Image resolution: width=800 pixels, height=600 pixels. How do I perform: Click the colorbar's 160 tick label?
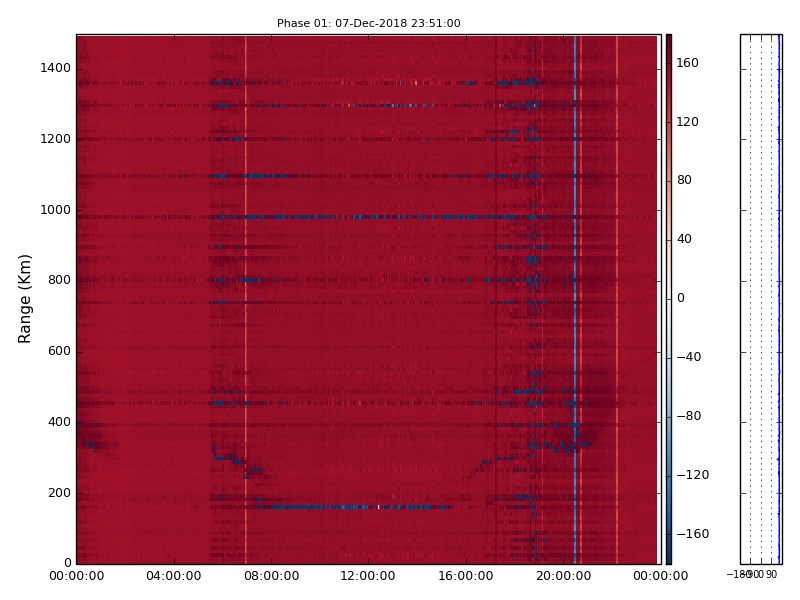[x=687, y=63]
